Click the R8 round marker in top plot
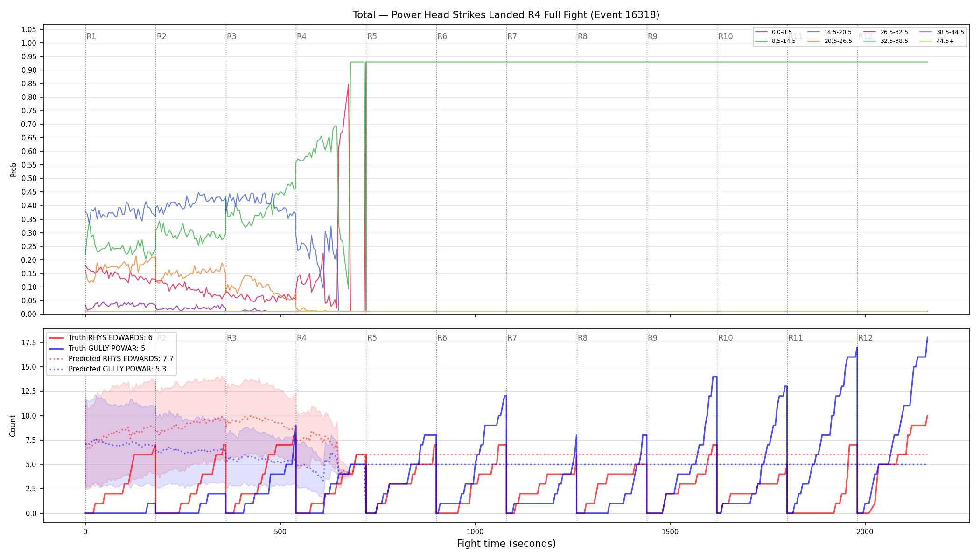Viewport: 980px width, 560px height. (582, 36)
